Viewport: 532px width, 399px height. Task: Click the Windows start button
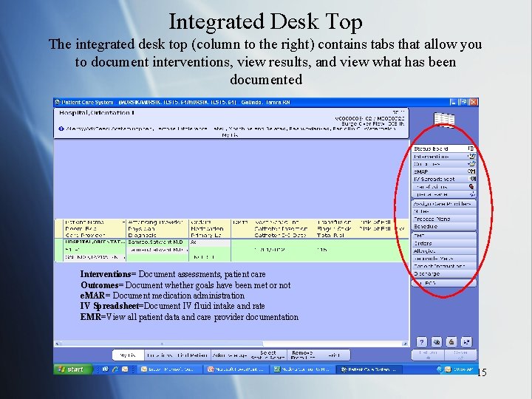(72, 369)
